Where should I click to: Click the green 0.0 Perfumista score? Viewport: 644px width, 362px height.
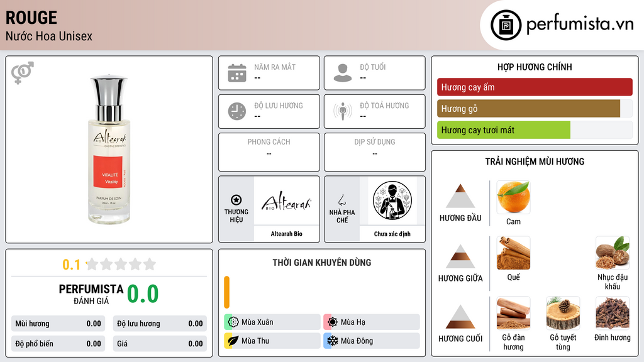[x=143, y=293]
